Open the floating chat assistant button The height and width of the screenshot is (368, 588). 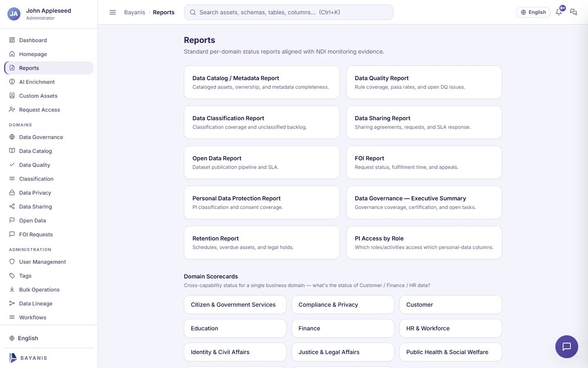(x=567, y=347)
